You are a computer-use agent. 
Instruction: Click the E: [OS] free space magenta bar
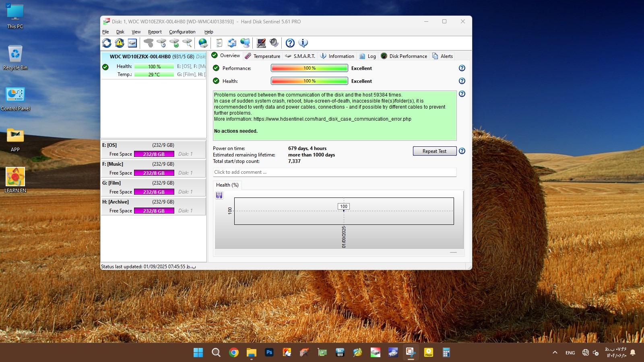pos(154,154)
